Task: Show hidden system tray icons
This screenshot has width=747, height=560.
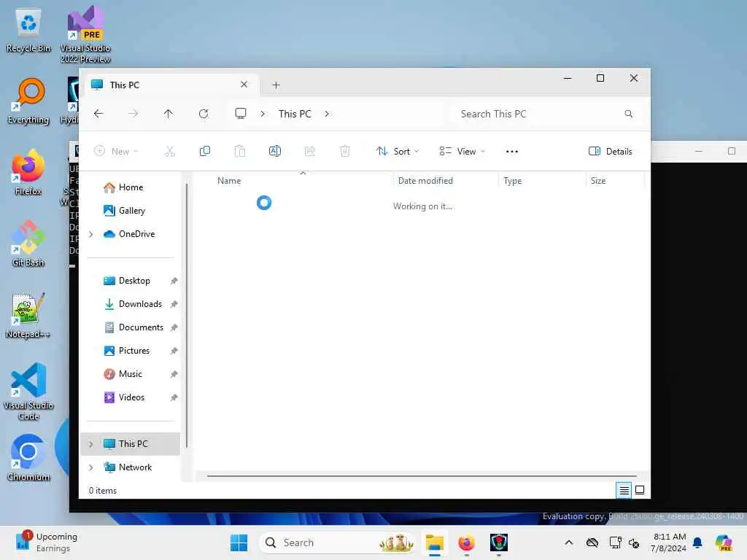Action: 569,542
